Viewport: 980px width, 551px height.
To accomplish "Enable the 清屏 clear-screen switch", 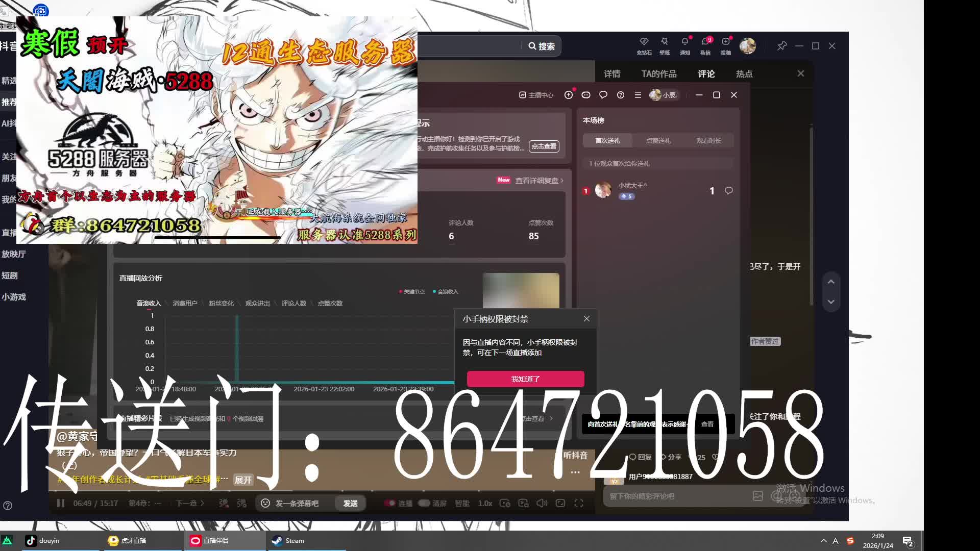I will point(424,503).
